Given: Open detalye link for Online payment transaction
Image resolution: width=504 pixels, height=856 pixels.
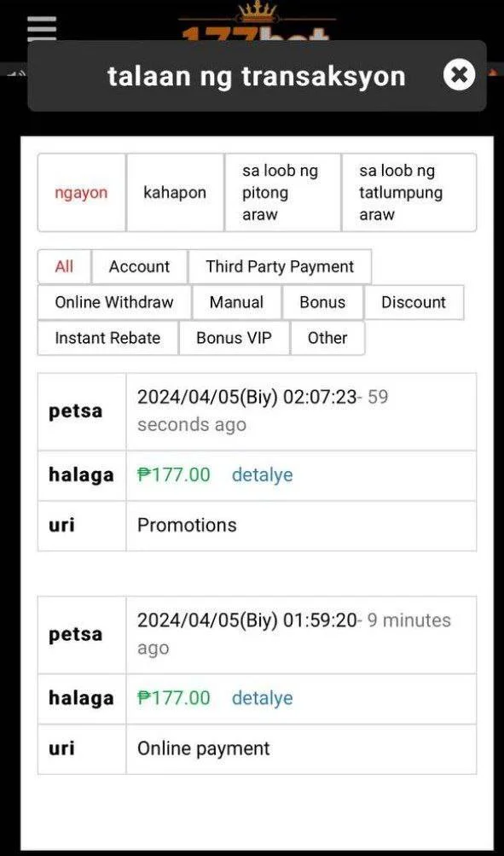Looking at the screenshot, I should 263,698.
